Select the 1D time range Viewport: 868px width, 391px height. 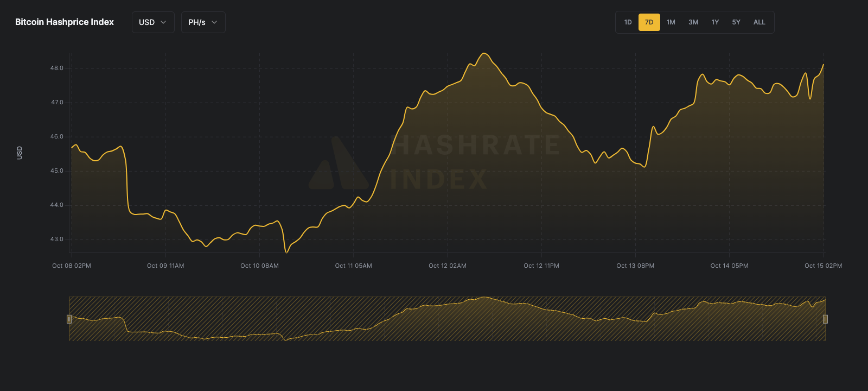[628, 22]
